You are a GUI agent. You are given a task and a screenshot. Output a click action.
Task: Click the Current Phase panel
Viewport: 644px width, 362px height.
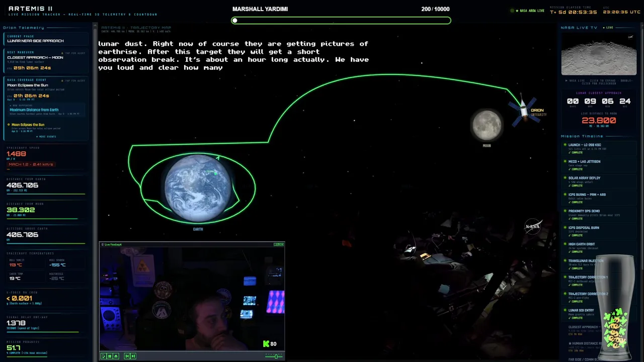point(46,39)
